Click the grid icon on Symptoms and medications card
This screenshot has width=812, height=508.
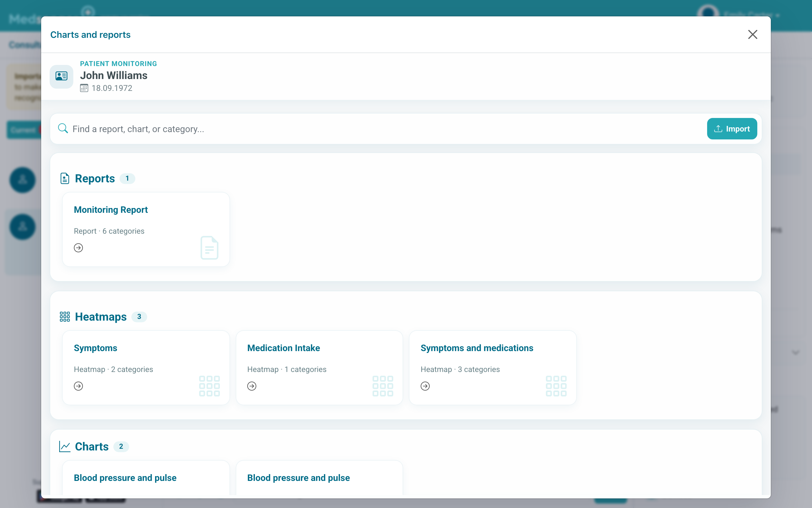(556, 386)
